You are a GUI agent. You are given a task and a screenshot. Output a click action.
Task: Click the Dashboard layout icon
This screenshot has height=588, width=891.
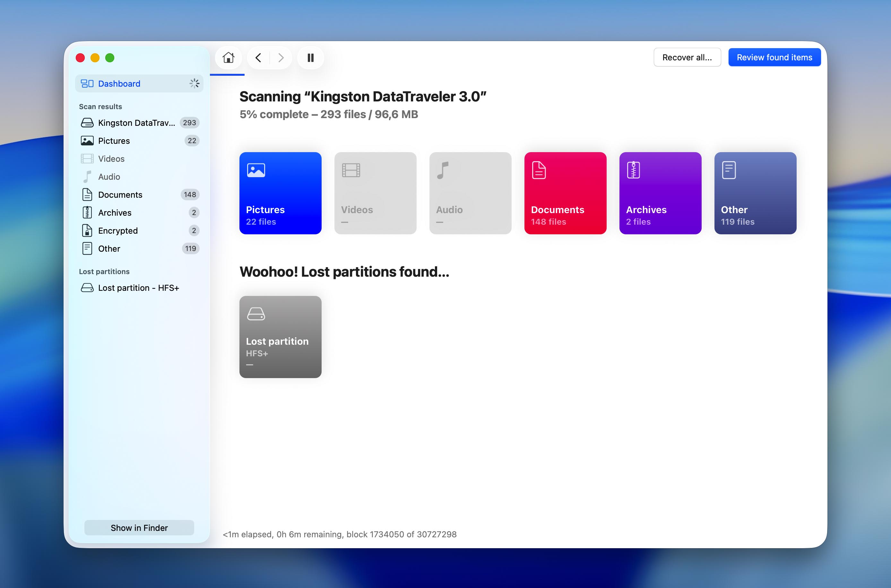pos(87,84)
